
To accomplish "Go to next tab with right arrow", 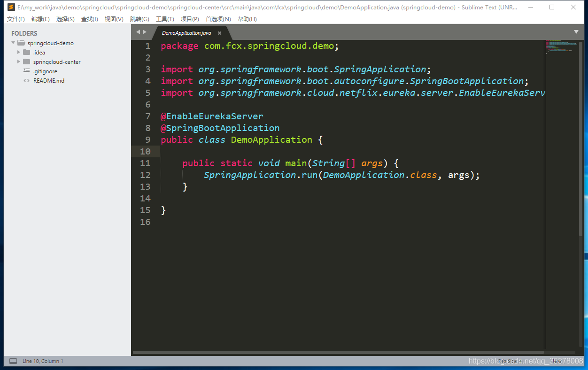I will [x=145, y=32].
